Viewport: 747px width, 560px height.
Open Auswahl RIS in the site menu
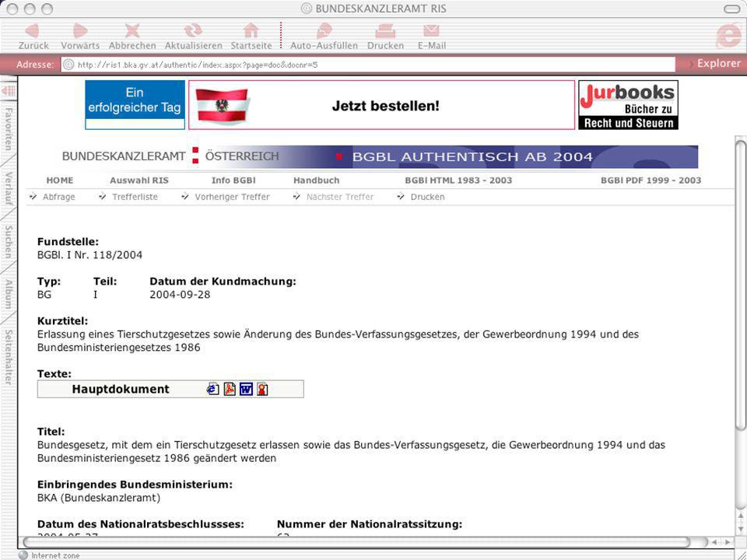click(139, 180)
